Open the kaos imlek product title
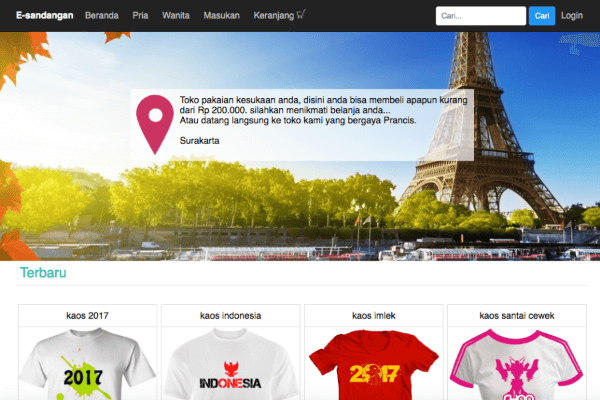This screenshot has width=600, height=400. [373, 316]
